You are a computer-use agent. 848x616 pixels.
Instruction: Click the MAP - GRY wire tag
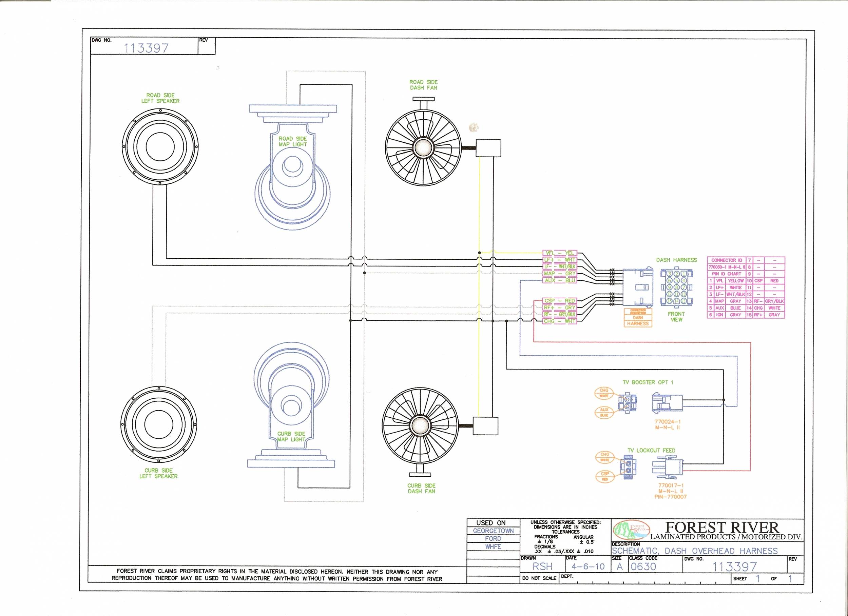pyautogui.click(x=560, y=274)
